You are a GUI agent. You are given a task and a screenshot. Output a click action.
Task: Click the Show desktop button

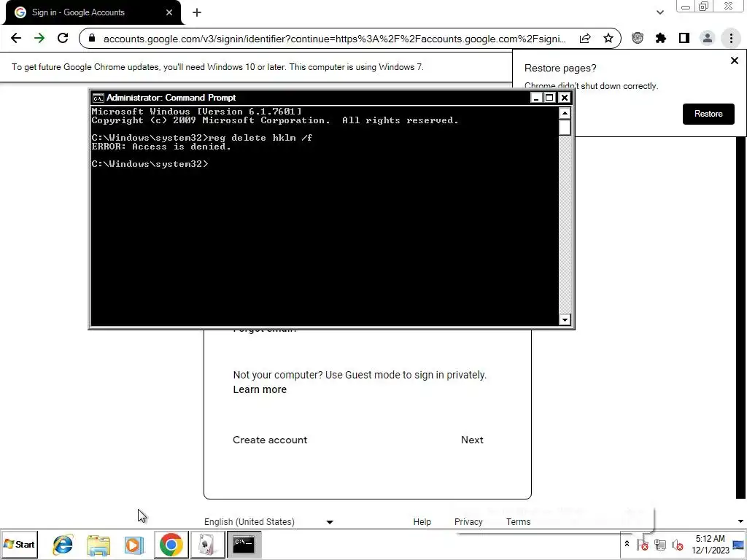[739, 544]
